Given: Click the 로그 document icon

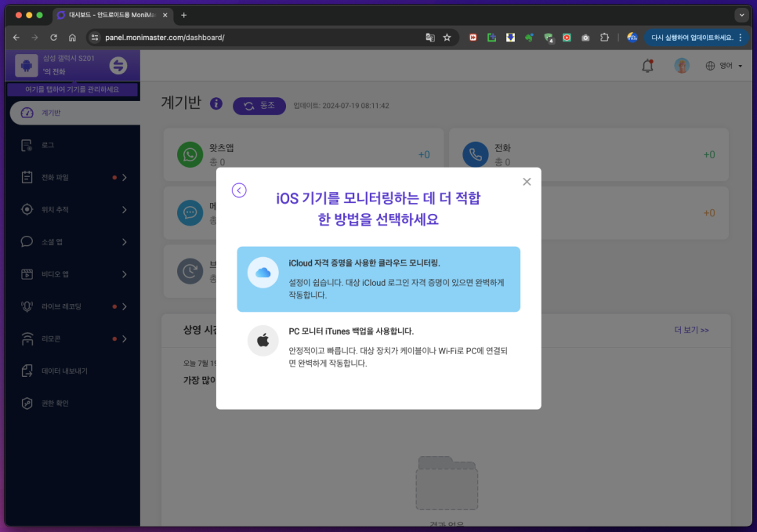Looking at the screenshot, I should 27,145.
